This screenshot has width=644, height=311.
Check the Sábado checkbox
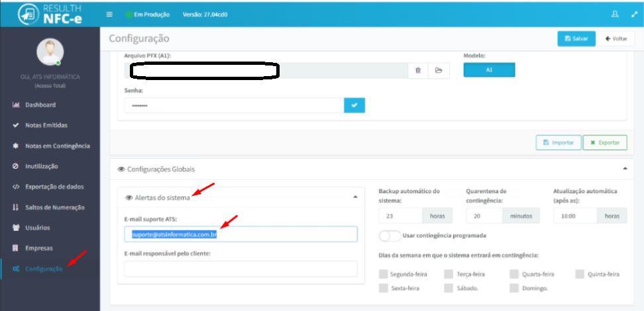pos(449,288)
